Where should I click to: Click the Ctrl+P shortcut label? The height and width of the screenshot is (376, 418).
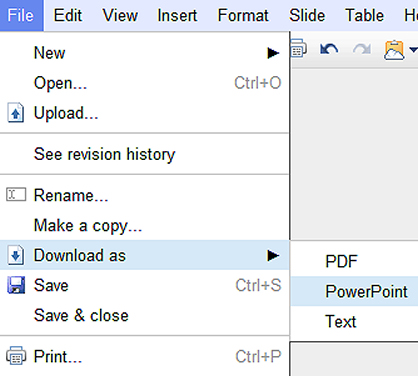258,356
